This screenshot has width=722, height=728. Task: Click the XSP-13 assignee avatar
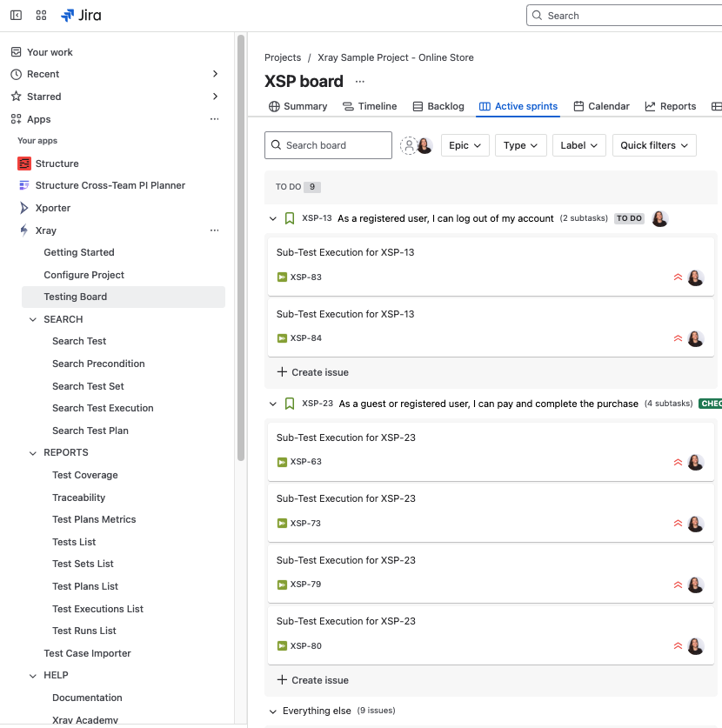(660, 218)
